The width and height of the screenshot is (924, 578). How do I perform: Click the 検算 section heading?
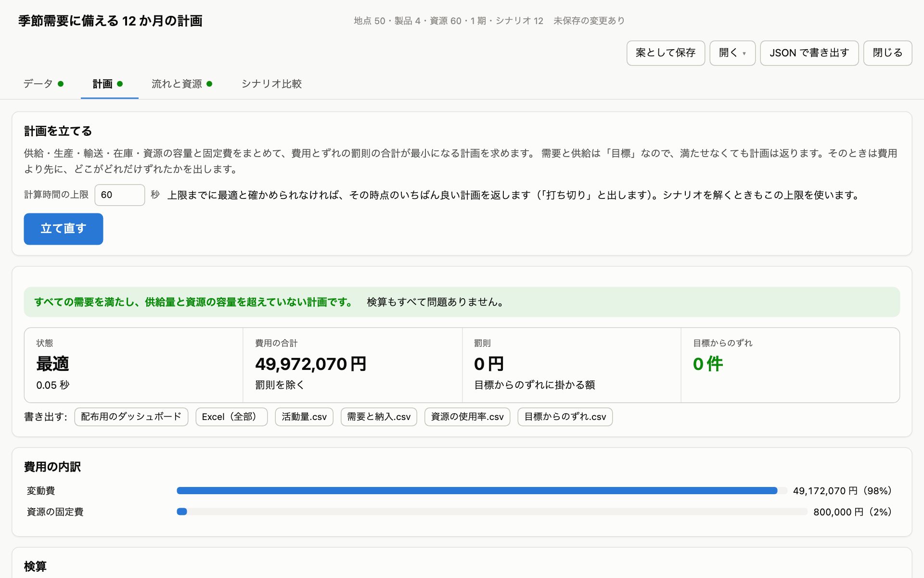(x=35, y=566)
